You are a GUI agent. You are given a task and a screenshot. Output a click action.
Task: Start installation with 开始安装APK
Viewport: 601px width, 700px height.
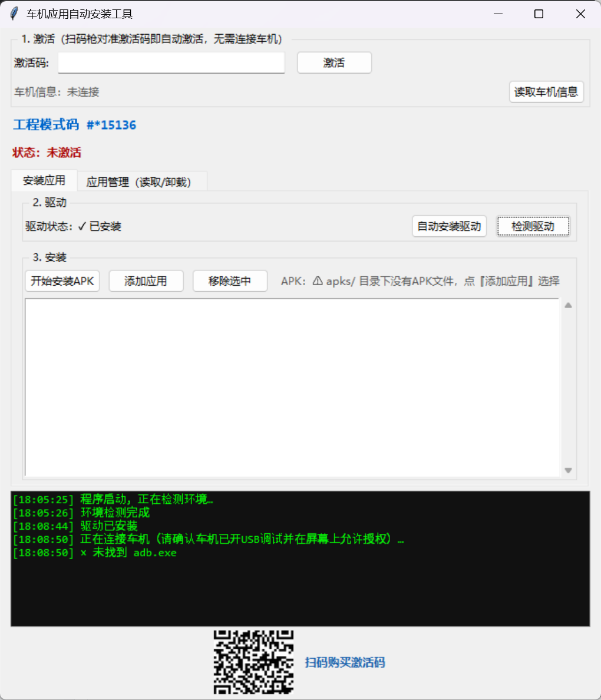62,281
